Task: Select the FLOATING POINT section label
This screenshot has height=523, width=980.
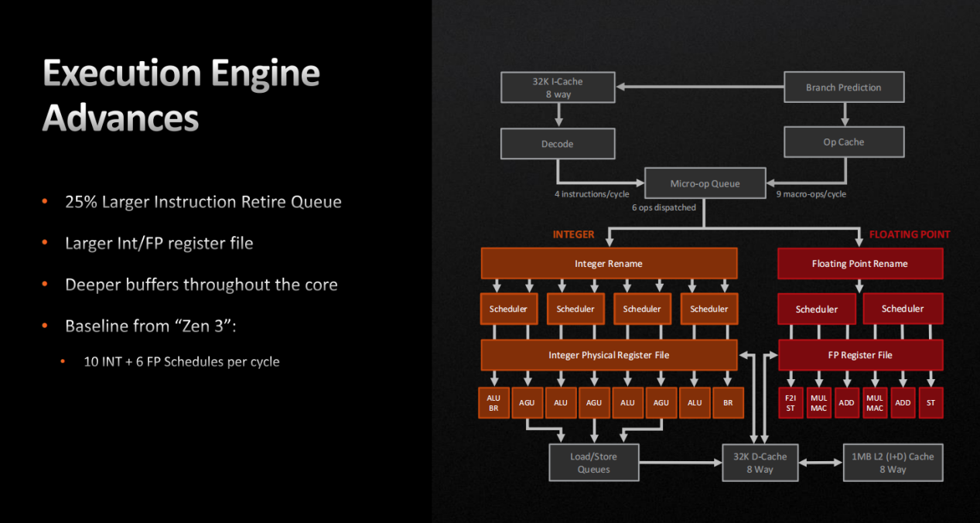Action: [x=909, y=234]
